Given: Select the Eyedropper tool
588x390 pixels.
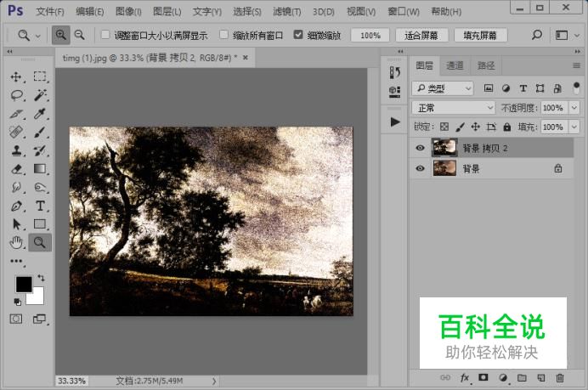Looking at the screenshot, I should (x=40, y=114).
